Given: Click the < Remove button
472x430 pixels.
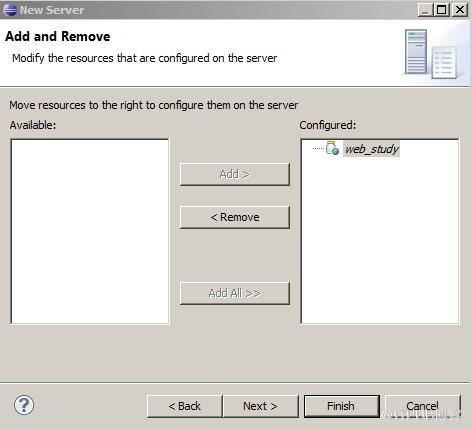Looking at the screenshot, I should click(x=235, y=217).
